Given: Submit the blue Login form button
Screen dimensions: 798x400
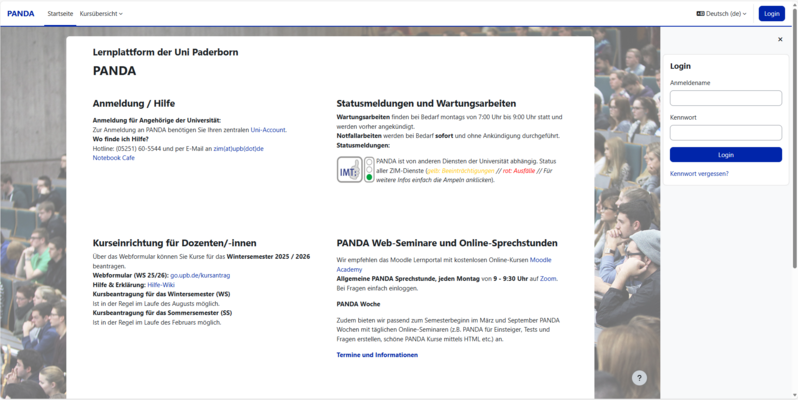Looking at the screenshot, I should tap(726, 155).
